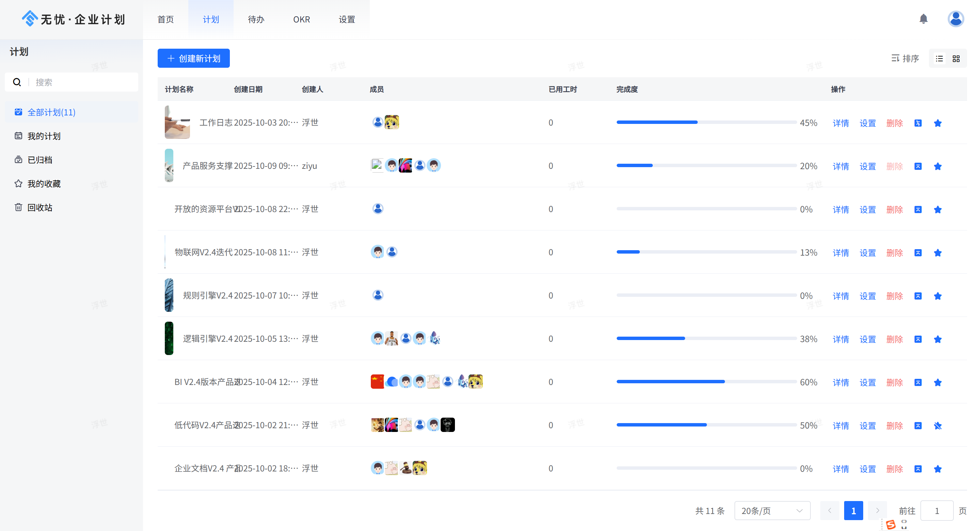
Task: Open 已归档 in the sidebar
Action: coord(39,160)
